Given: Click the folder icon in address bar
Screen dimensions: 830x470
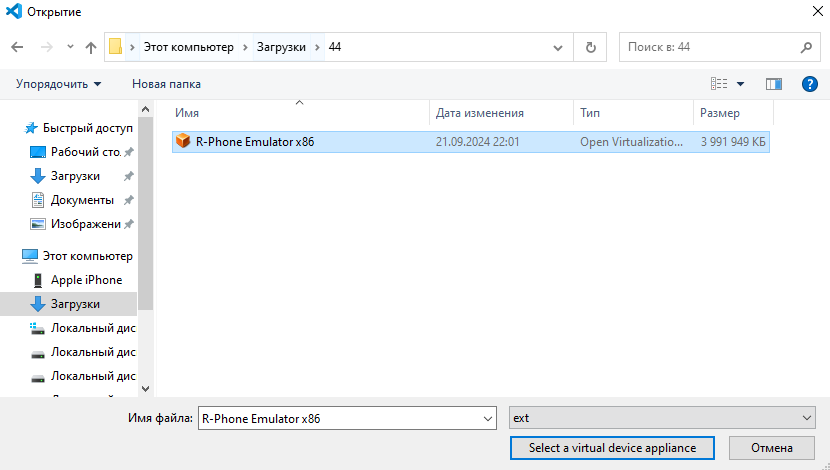Looking at the screenshot, I should tap(115, 47).
